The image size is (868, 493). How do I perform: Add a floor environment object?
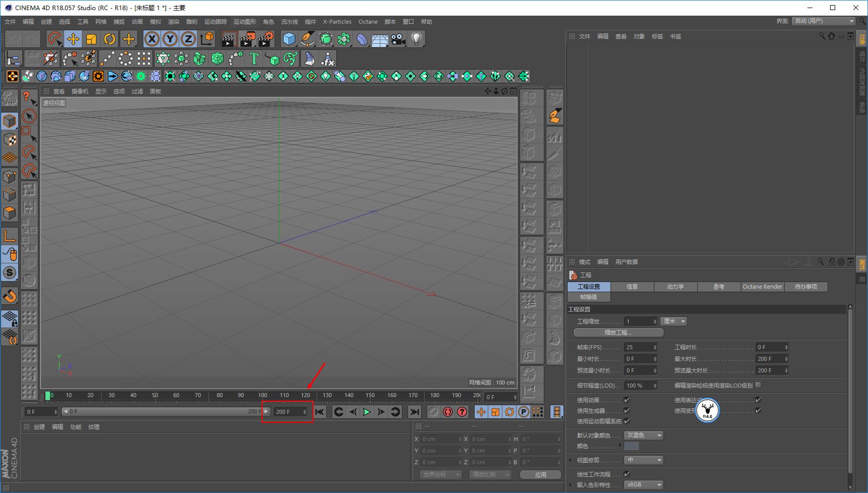pos(380,39)
